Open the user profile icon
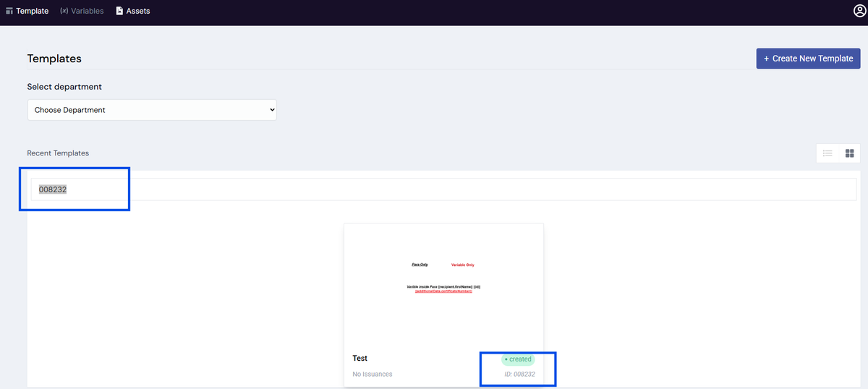 859,11
